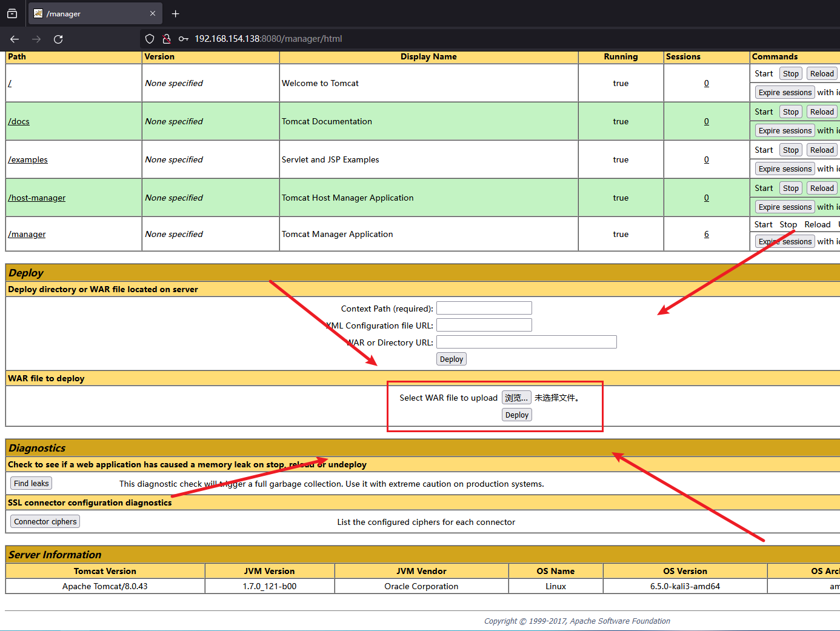Click sessions count 0 for /examples
Screen dimensions: 840x631
pos(707,159)
